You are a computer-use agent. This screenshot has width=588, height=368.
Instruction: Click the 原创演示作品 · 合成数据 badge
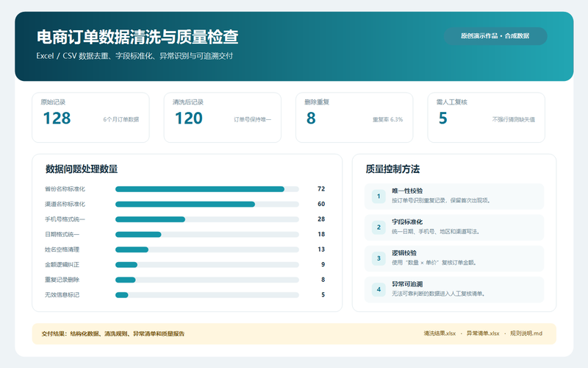coord(495,36)
